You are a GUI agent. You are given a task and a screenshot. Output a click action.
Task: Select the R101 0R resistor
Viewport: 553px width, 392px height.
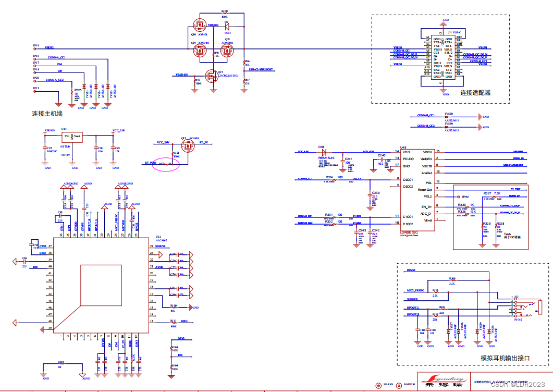61,364
